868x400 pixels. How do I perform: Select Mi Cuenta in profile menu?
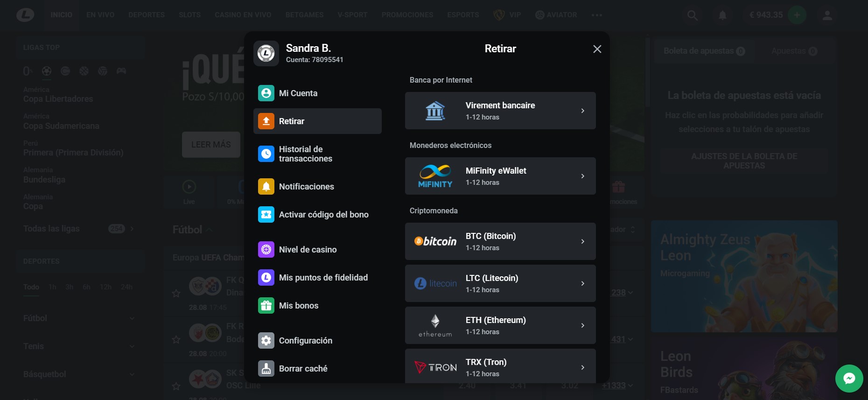317,93
